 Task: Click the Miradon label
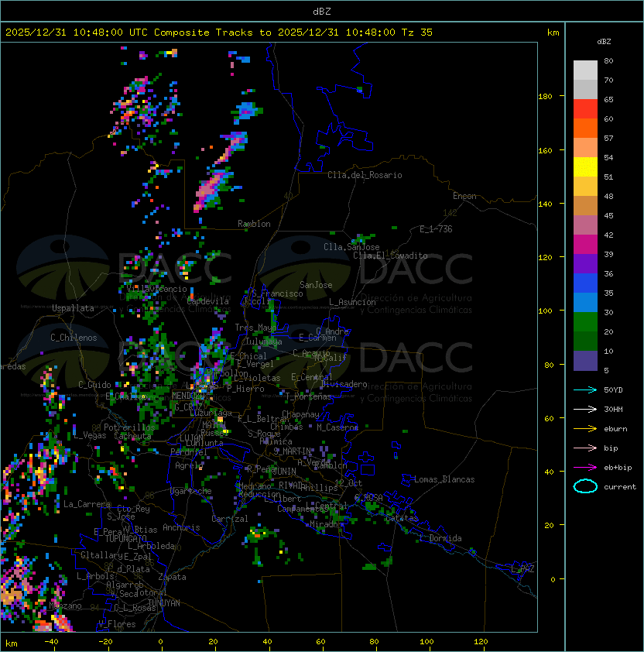[324, 524]
